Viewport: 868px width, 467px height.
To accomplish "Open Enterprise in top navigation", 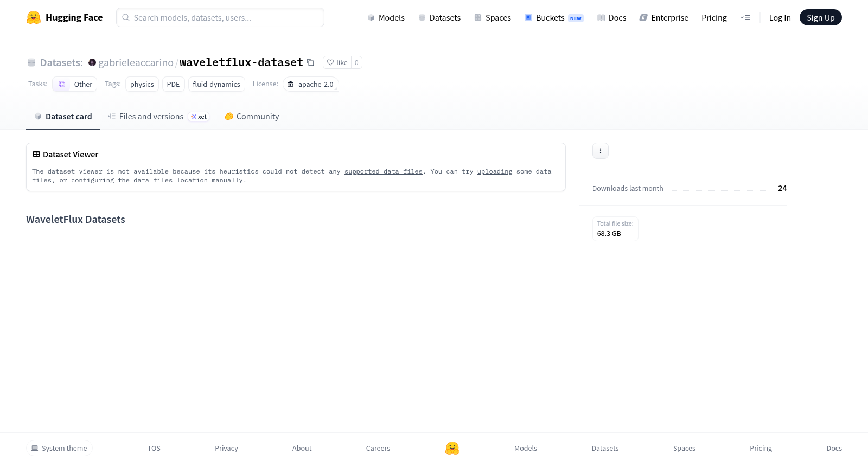I will pyautogui.click(x=664, y=17).
